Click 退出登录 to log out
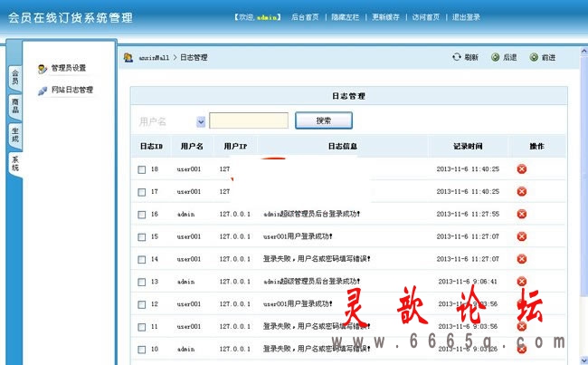This screenshot has width=588, height=365. click(x=466, y=17)
